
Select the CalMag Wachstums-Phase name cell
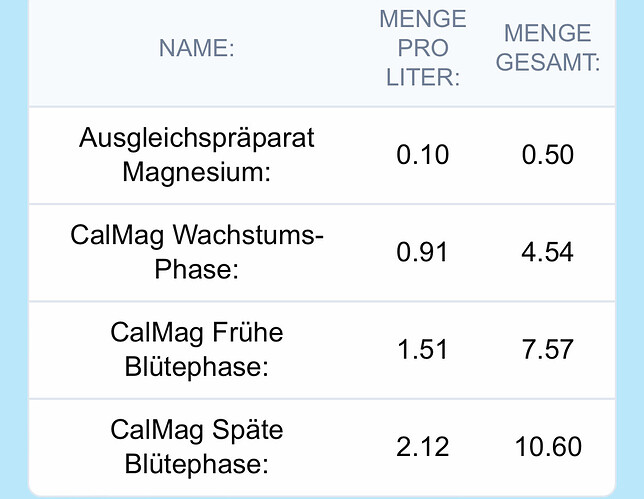196,252
